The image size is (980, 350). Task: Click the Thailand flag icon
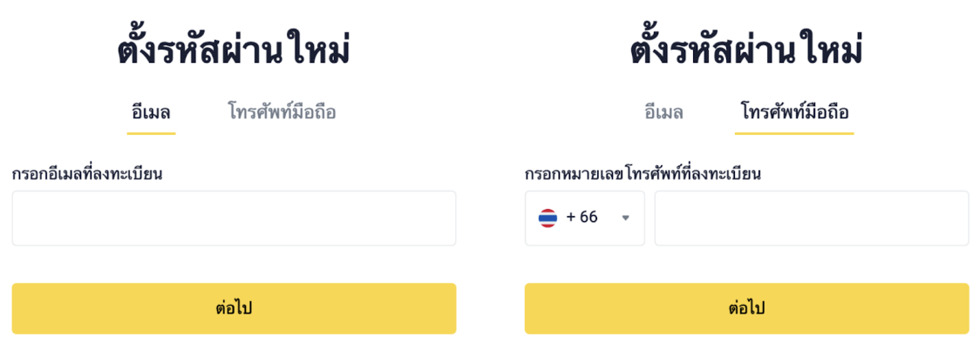click(x=548, y=218)
